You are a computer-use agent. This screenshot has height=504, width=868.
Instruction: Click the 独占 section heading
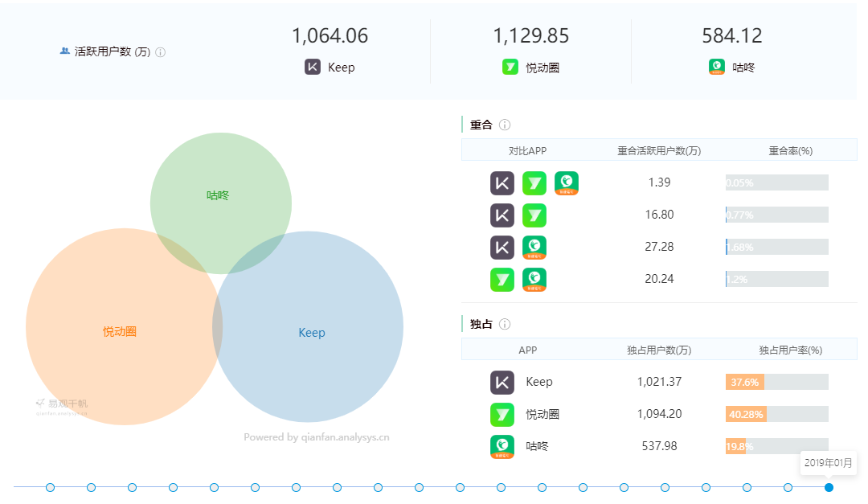coord(481,324)
